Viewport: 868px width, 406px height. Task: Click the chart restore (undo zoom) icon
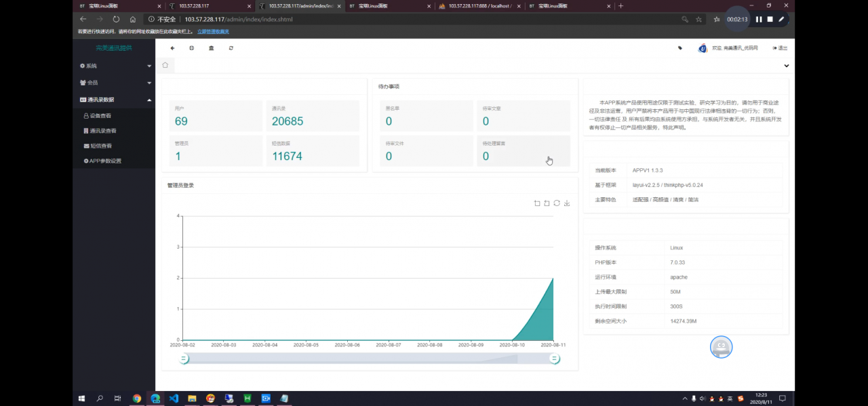pos(547,203)
